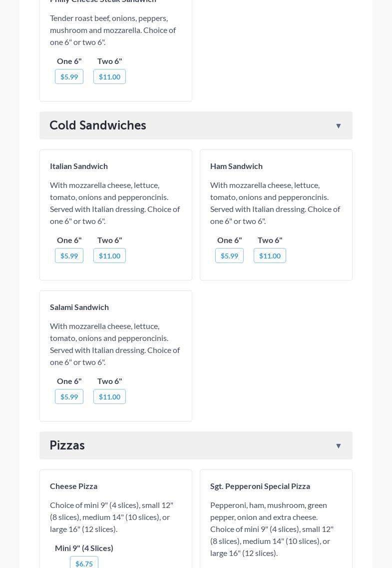Collapse the Pizzas section arrow
Image resolution: width=392 pixels, height=568 pixels.
338,446
